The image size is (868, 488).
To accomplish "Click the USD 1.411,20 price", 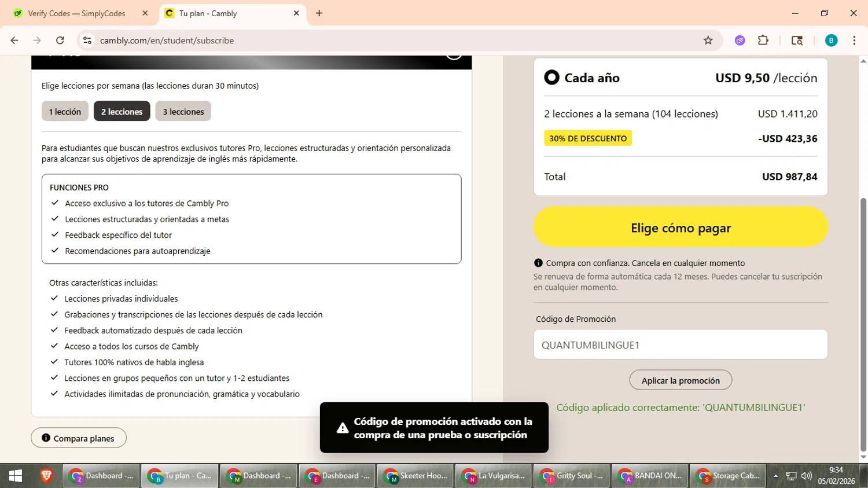I will click(x=788, y=114).
